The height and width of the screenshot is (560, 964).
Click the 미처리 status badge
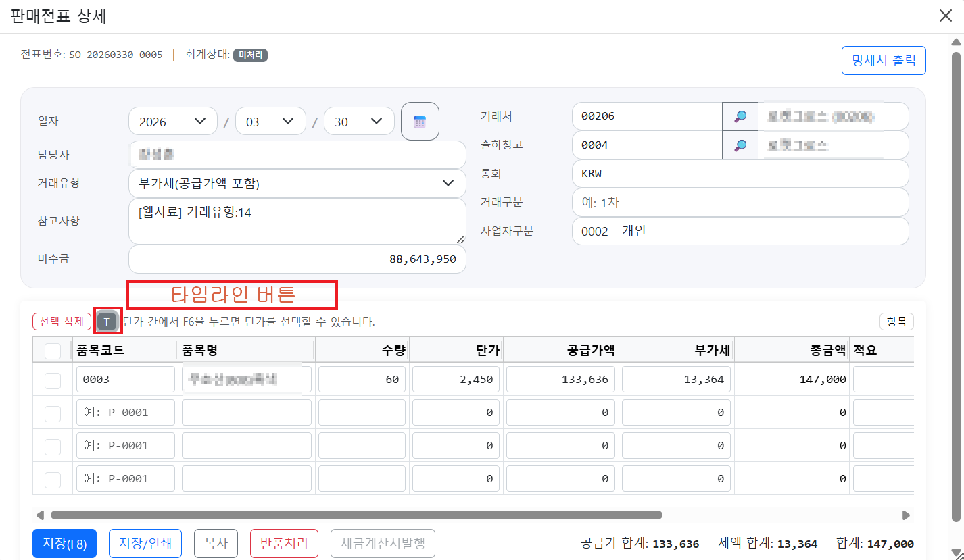point(251,55)
